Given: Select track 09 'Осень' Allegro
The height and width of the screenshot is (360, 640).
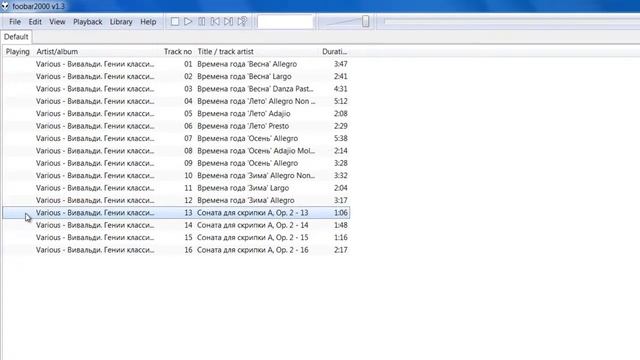Looking at the screenshot, I should [176, 163].
